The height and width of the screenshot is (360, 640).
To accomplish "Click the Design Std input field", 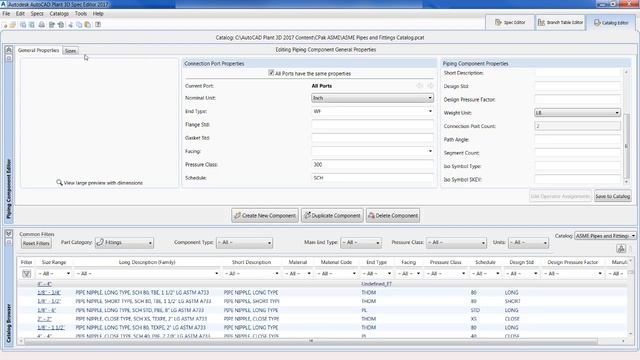I will tap(578, 86).
